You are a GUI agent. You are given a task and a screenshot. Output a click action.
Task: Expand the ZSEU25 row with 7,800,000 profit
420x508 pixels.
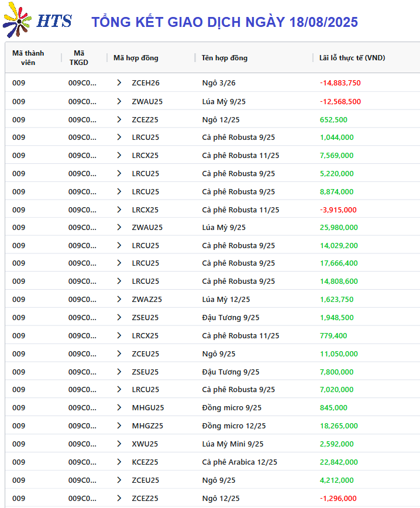click(119, 372)
